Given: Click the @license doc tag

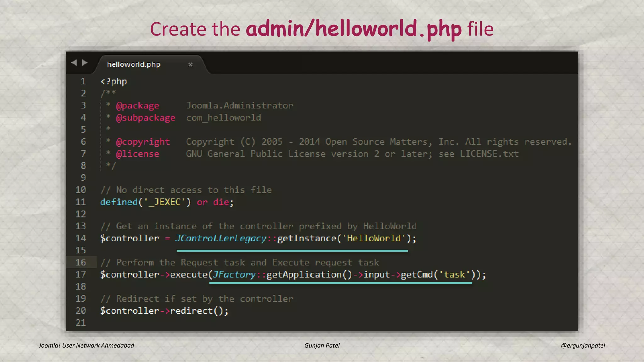Looking at the screenshot, I should 137,154.
